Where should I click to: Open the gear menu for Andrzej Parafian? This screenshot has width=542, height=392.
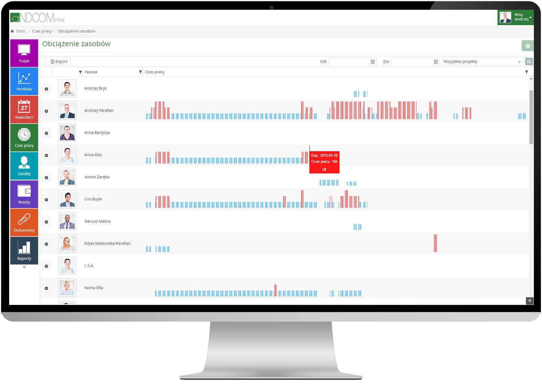tap(46, 111)
